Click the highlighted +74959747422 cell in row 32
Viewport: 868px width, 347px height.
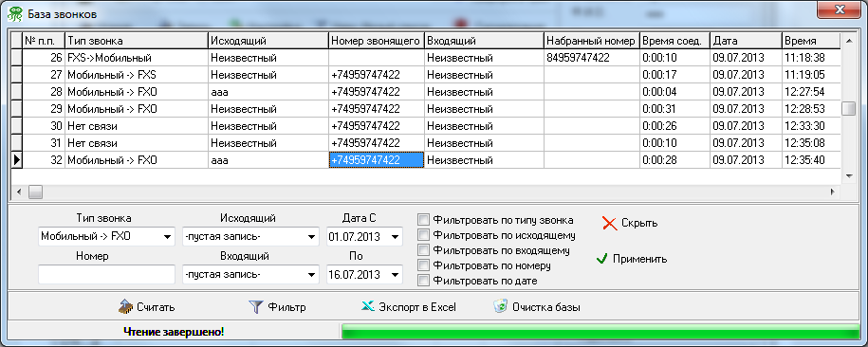point(377,160)
